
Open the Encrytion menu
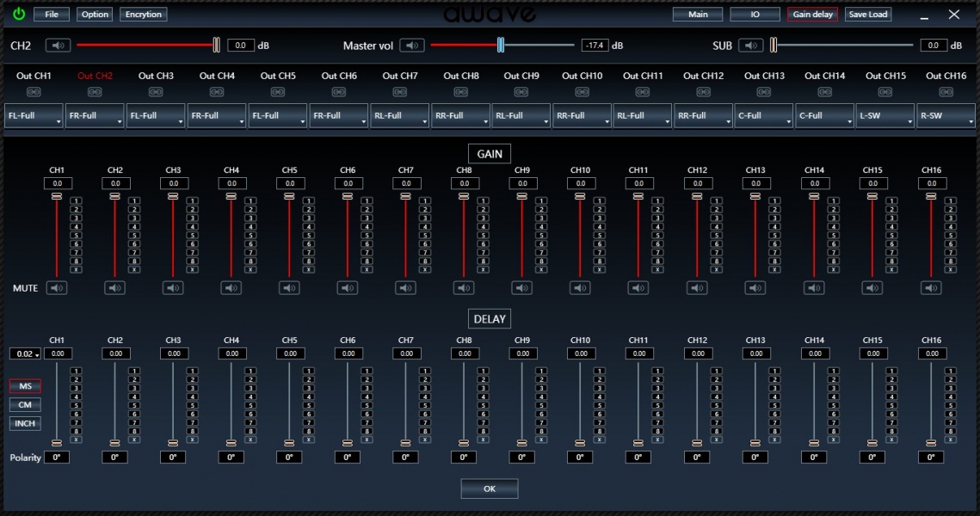click(x=143, y=15)
